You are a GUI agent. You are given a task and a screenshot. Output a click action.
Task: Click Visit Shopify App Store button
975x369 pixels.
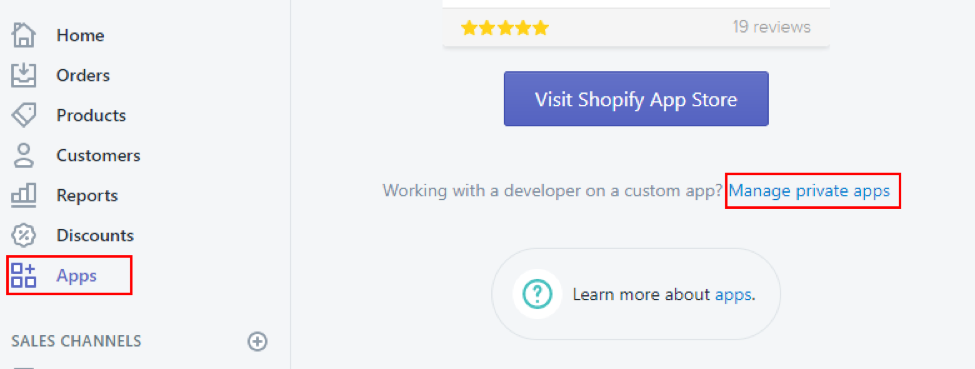tap(636, 99)
